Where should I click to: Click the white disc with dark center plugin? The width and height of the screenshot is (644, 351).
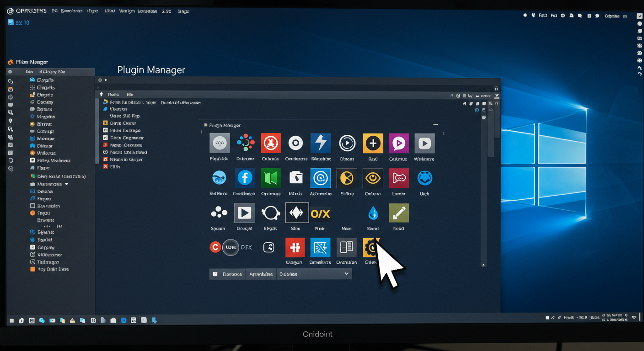click(295, 143)
